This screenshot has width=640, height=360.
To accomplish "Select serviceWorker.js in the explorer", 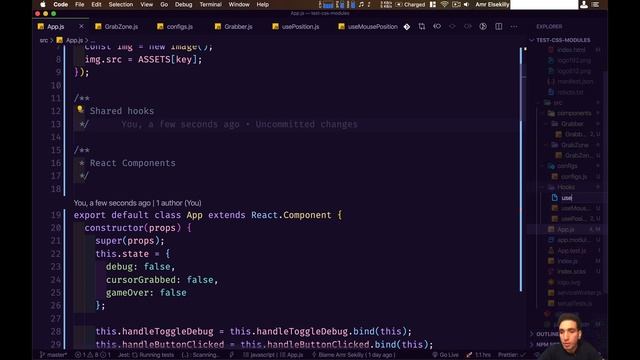I will (579, 293).
